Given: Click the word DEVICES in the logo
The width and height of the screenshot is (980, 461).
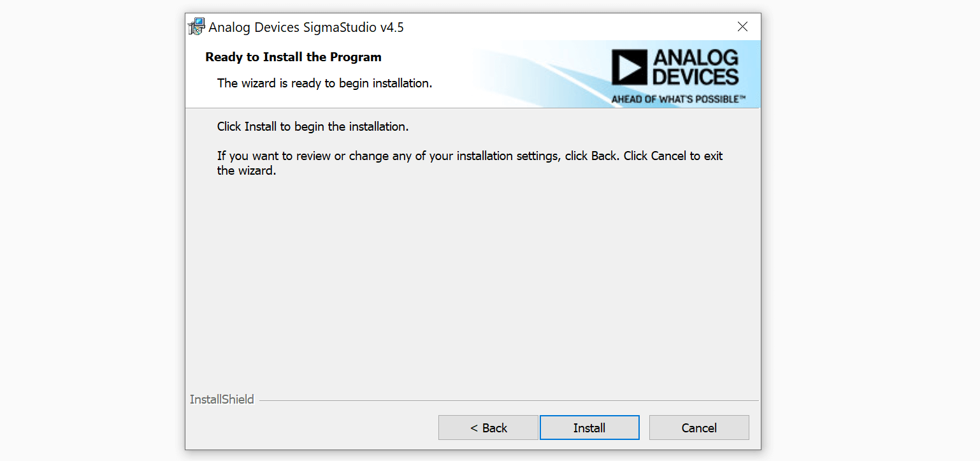Looking at the screenshot, I should 696,77.
